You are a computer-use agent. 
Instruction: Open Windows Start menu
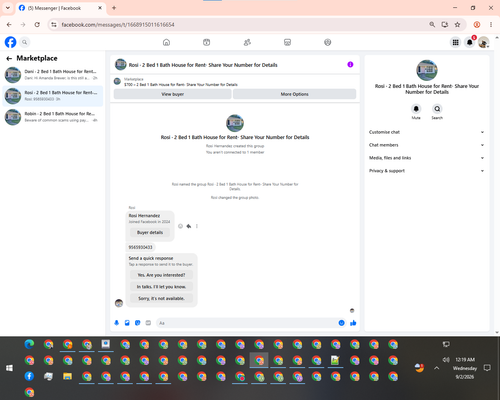(x=9, y=368)
